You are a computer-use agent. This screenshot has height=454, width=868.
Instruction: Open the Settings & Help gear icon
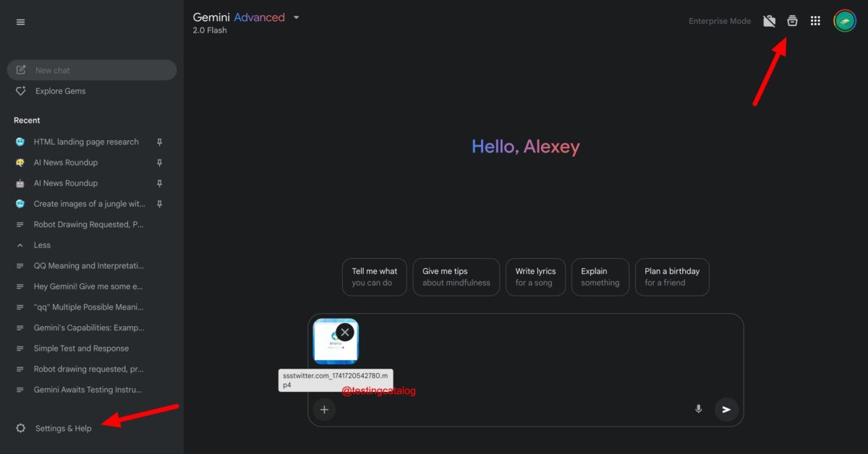coord(21,428)
